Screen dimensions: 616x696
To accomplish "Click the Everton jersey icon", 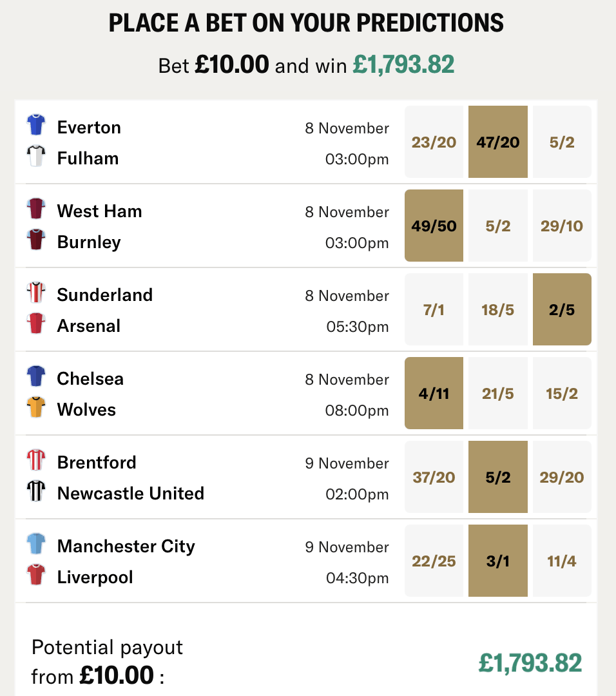I will pyautogui.click(x=36, y=125).
